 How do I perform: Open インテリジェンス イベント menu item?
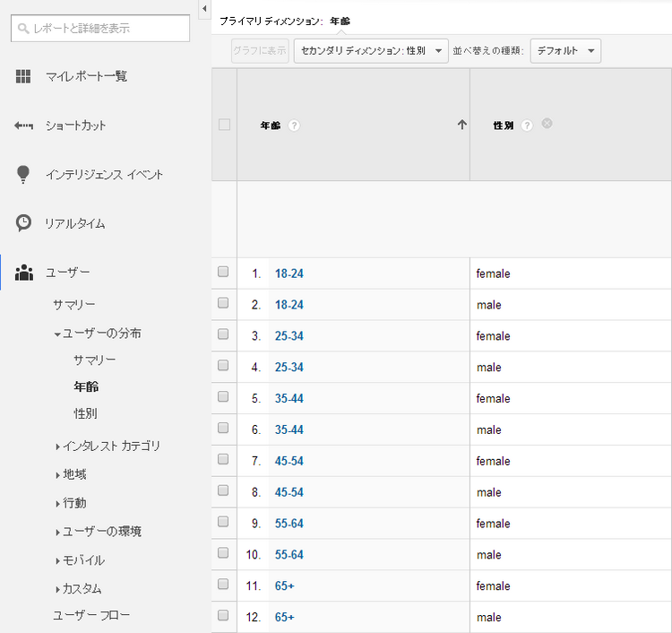click(x=104, y=175)
